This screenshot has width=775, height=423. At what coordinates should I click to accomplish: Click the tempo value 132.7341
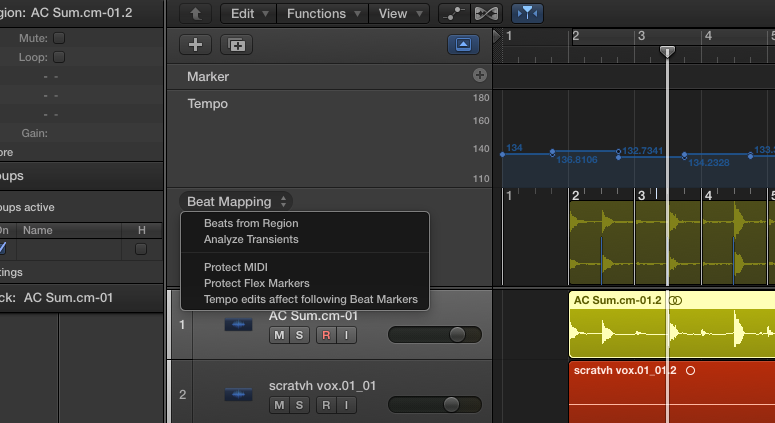(x=643, y=151)
